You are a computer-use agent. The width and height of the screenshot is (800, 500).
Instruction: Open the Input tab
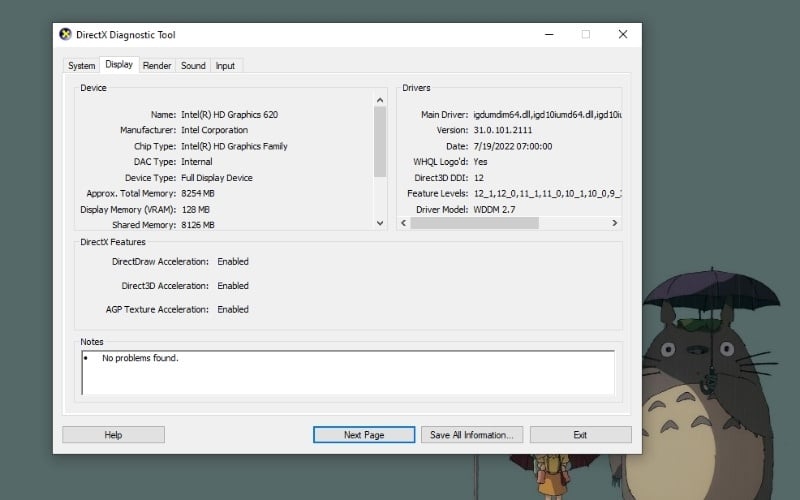226,66
